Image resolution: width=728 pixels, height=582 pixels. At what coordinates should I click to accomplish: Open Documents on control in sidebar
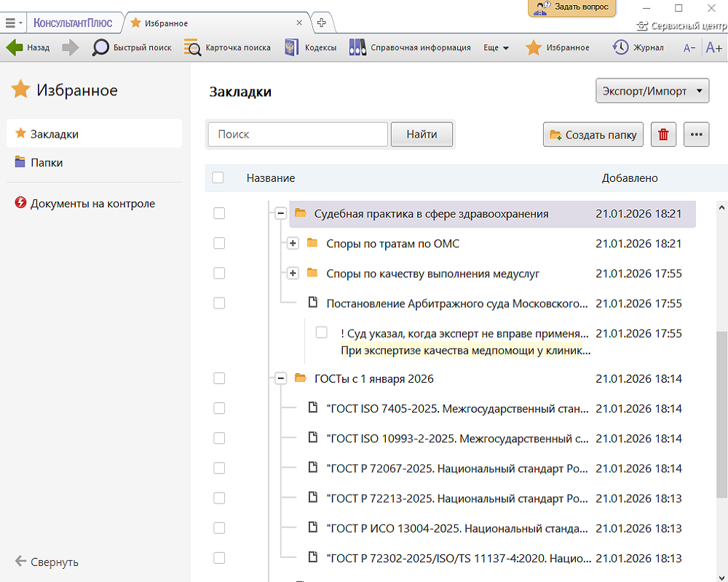pyautogui.click(x=92, y=204)
